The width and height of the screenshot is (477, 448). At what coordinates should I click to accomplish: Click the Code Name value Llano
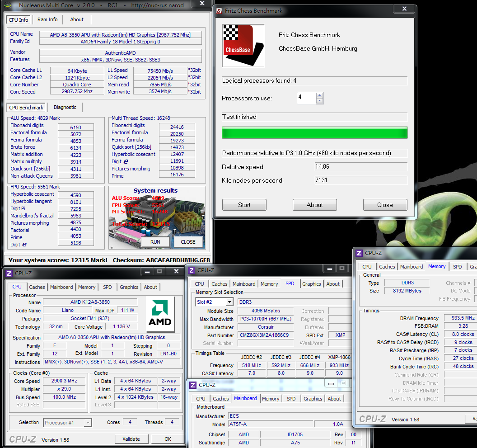click(68, 310)
